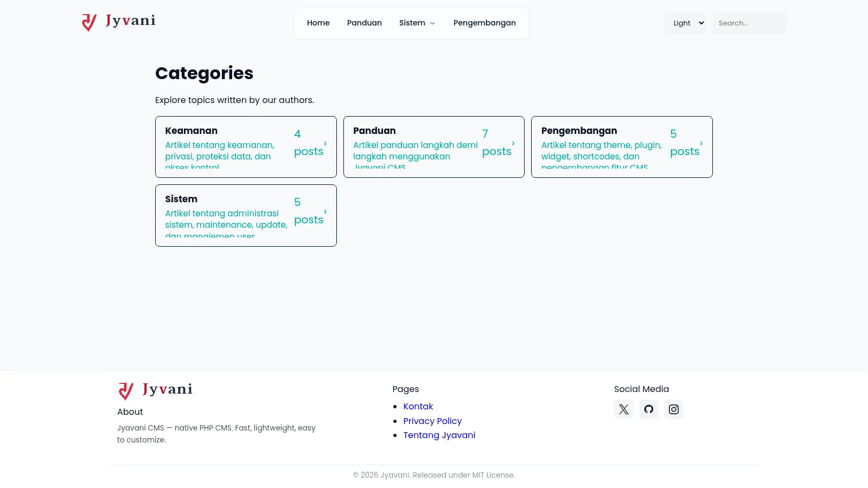Open the Tentang Jyavani link

point(439,435)
